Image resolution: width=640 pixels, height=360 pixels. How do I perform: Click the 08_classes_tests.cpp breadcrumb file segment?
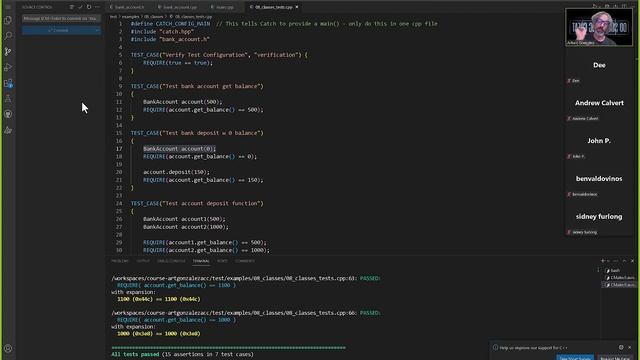pyautogui.click(x=191, y=17)
